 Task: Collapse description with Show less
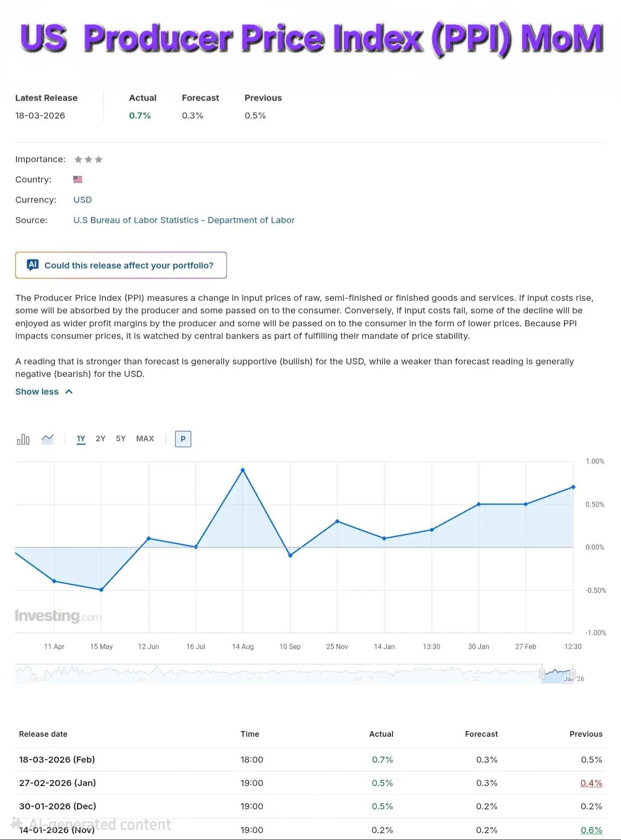click(x=37, y=391)
